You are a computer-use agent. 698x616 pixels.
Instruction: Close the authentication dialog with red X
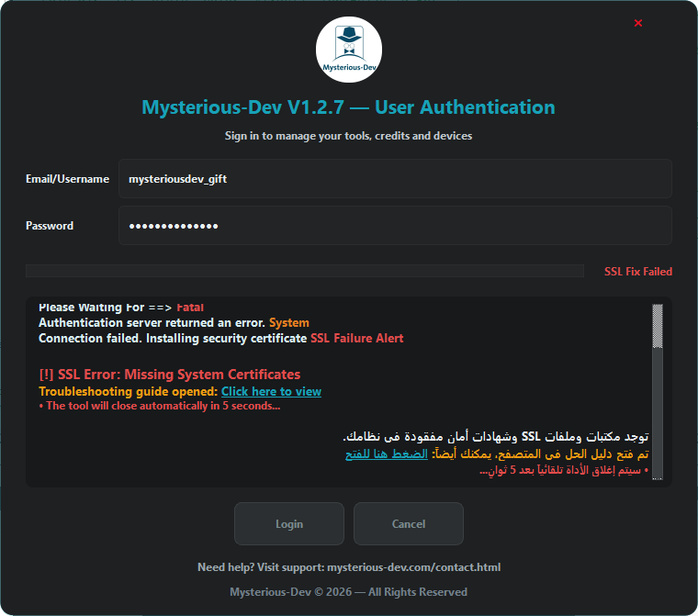point(638,23)
